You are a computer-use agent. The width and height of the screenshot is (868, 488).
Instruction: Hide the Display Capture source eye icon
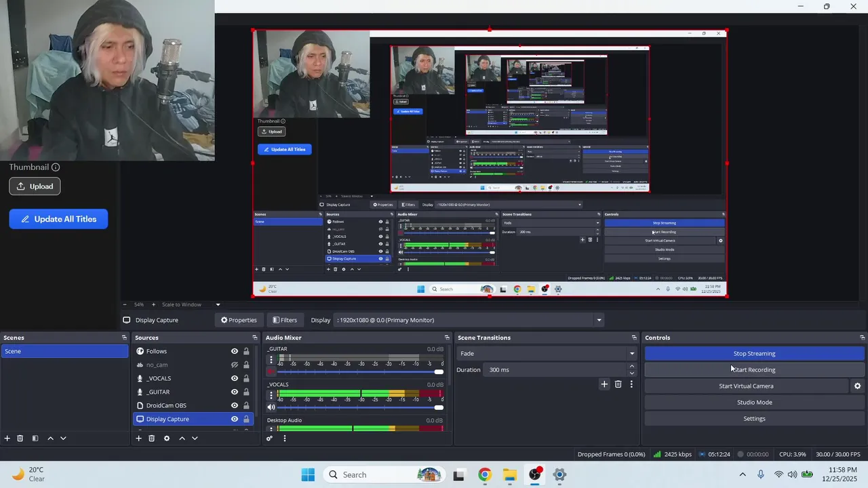coord(235,419)
